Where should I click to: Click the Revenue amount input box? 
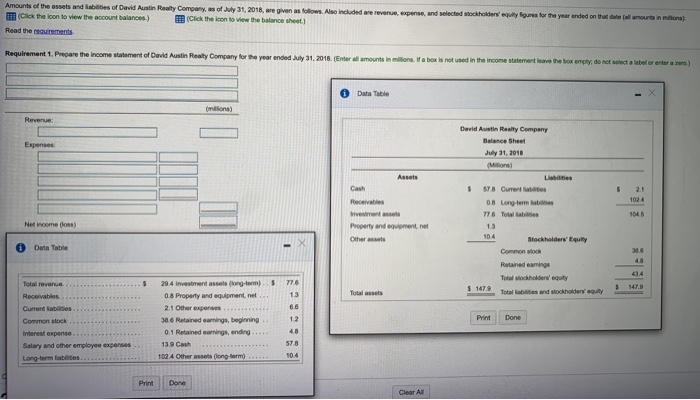[219, 133]
